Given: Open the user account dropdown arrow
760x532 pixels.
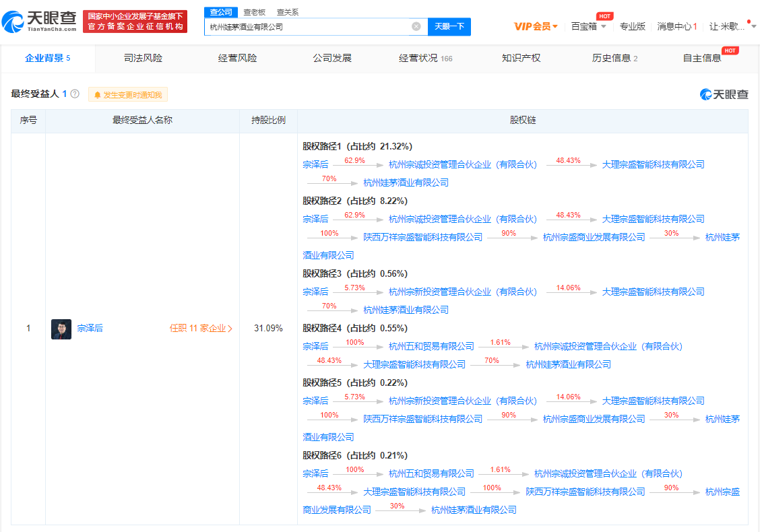Looking at the screenshot, I should pyautogui.click(x=753, y=27).
